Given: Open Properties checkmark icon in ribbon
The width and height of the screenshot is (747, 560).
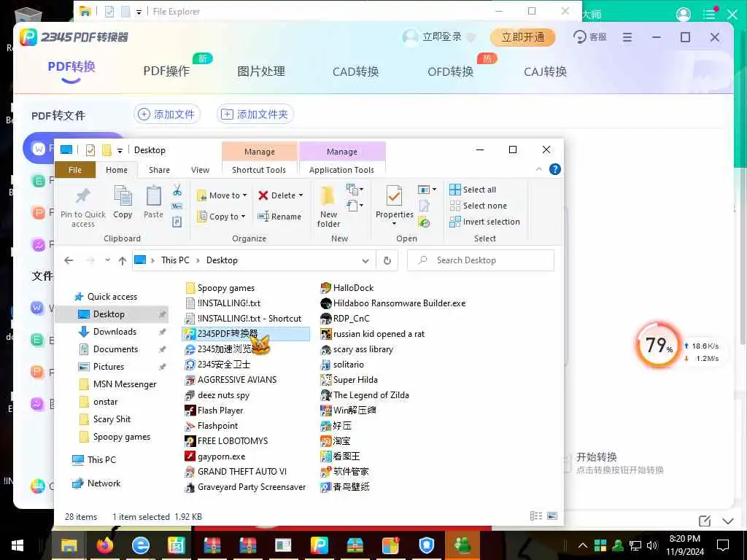Looking at the screenshot, I should click(394, 197).
